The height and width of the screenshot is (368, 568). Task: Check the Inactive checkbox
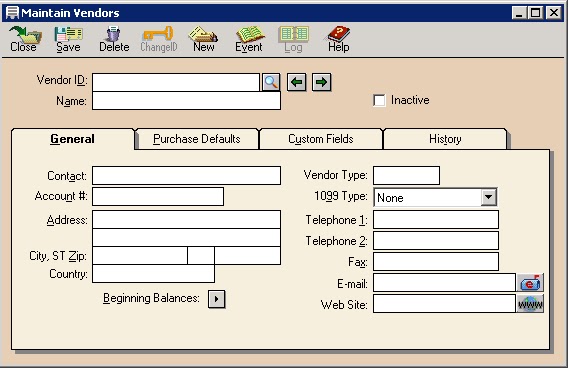pyautogui.click(x=379, y=100)
